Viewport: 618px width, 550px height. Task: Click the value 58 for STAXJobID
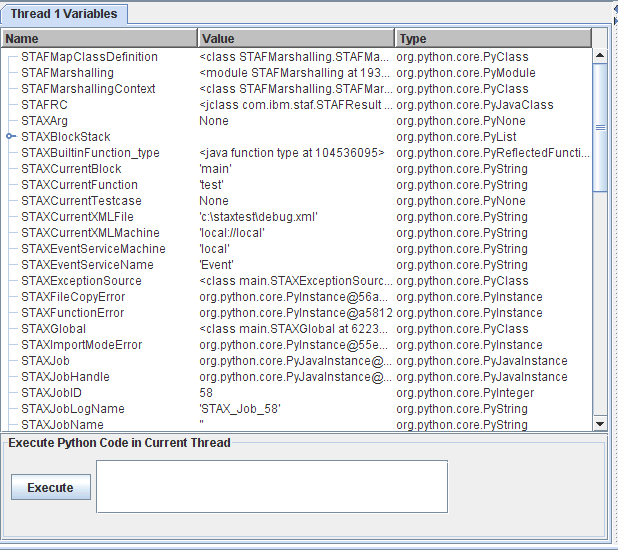pyautogui.click(x=206, y=393)
